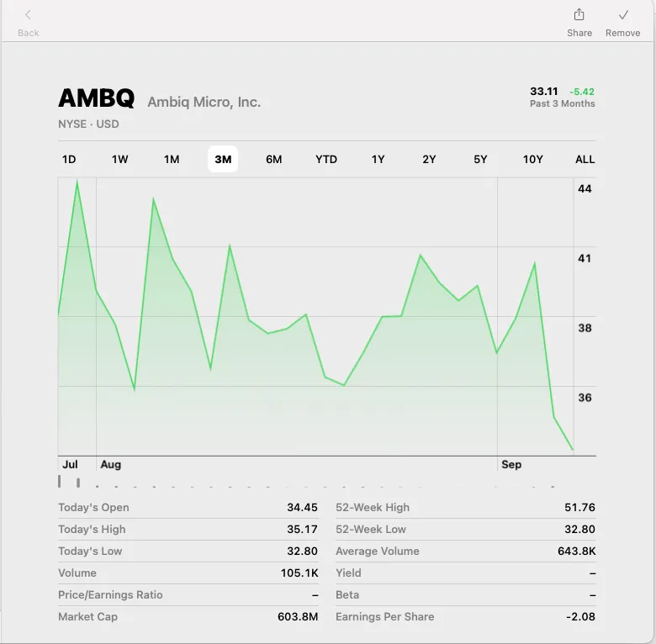Toggle the -5.42 price change display
Image resolution: width=656 pixels, height=644 pixels.
coord(582,91)
